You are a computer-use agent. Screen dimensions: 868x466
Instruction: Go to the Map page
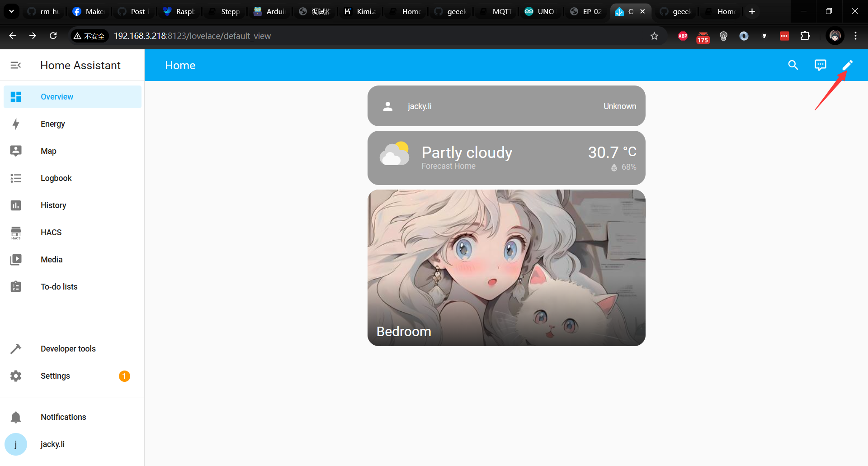[x=72, y=151]
